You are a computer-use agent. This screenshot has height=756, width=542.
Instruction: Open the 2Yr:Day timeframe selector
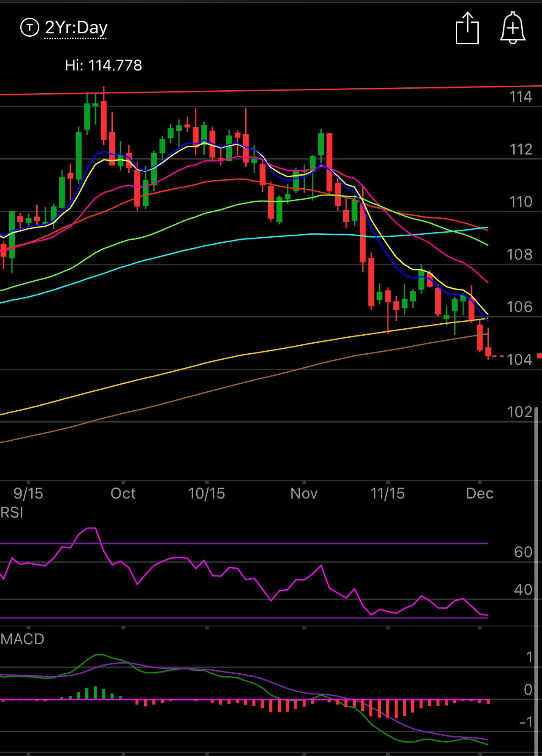[x=76, y=28]
